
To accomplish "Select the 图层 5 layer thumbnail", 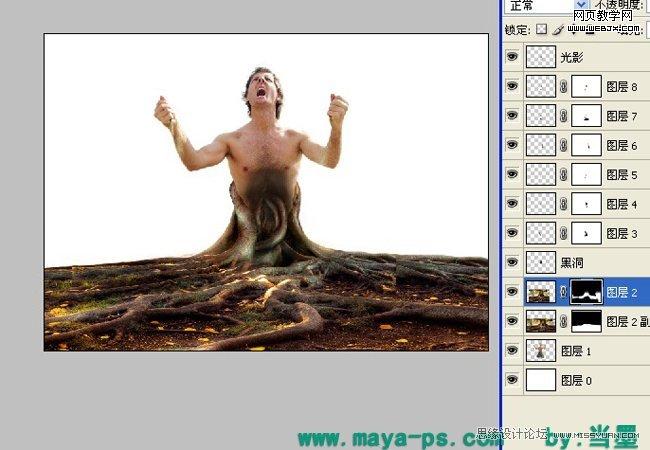I will [x=541, y=174].
